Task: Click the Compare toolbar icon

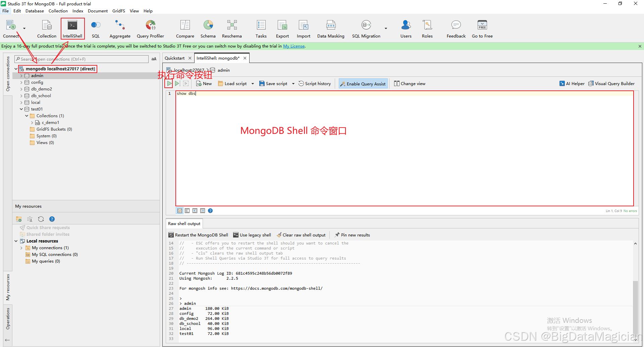Action: point(185,29)
